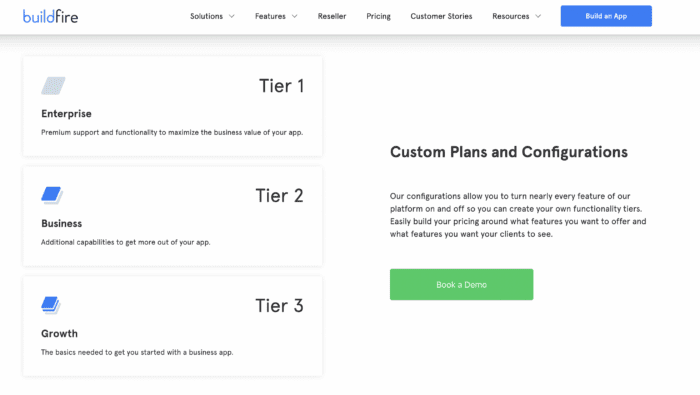Select the Tier 1 heading
Screen dimensions: 700x395
tap(282, 86)
